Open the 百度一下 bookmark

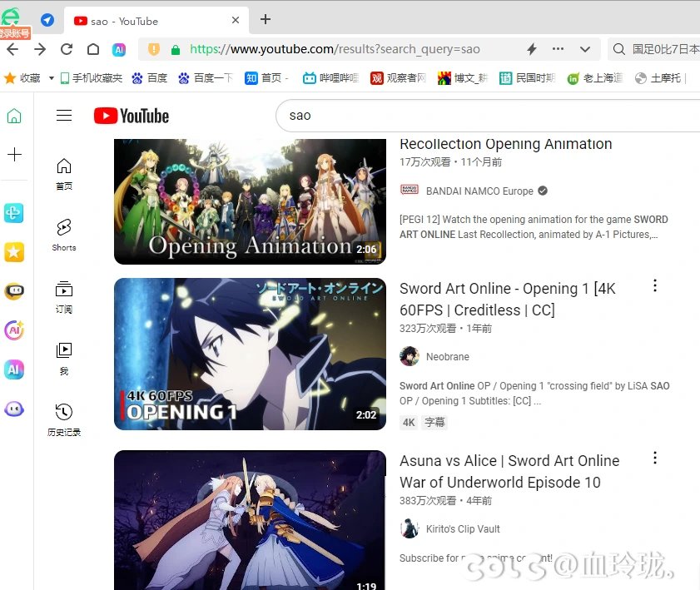click(206, 78)
